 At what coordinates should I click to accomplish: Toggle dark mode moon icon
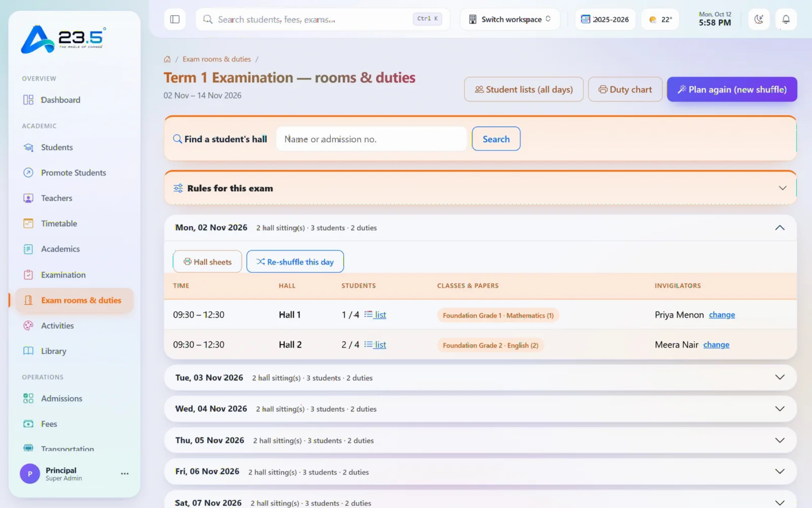[x=759, y=19]
